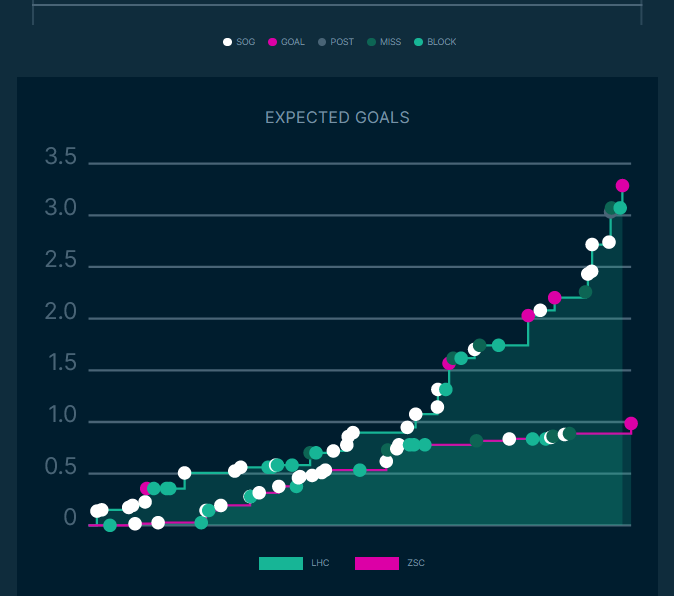Click the dark green MISS legend dot
674x596 pixels.
click(370, 42)
